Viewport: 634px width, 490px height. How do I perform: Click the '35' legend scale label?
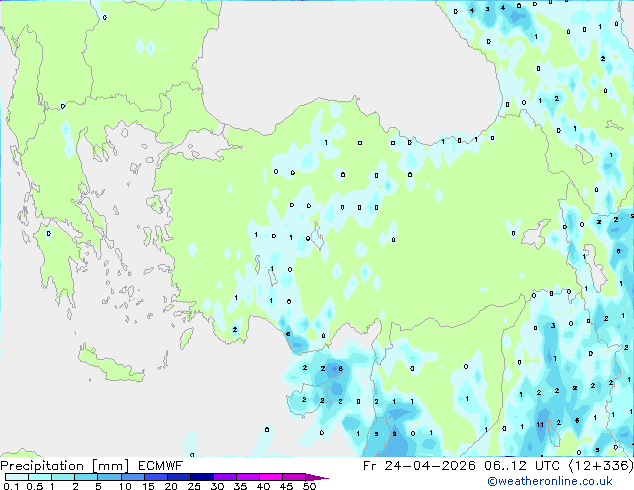(x=240, y=486)
